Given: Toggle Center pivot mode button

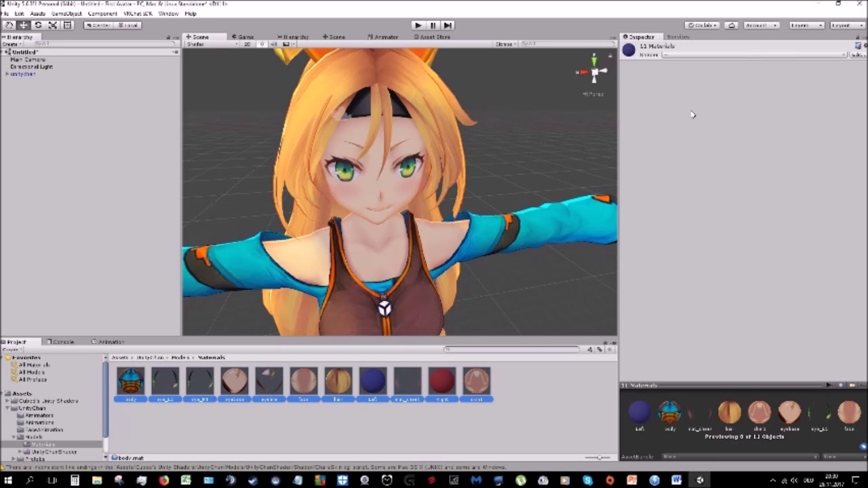Looking at the screenshot, I should pyautogui.click(x=98, y=25).
